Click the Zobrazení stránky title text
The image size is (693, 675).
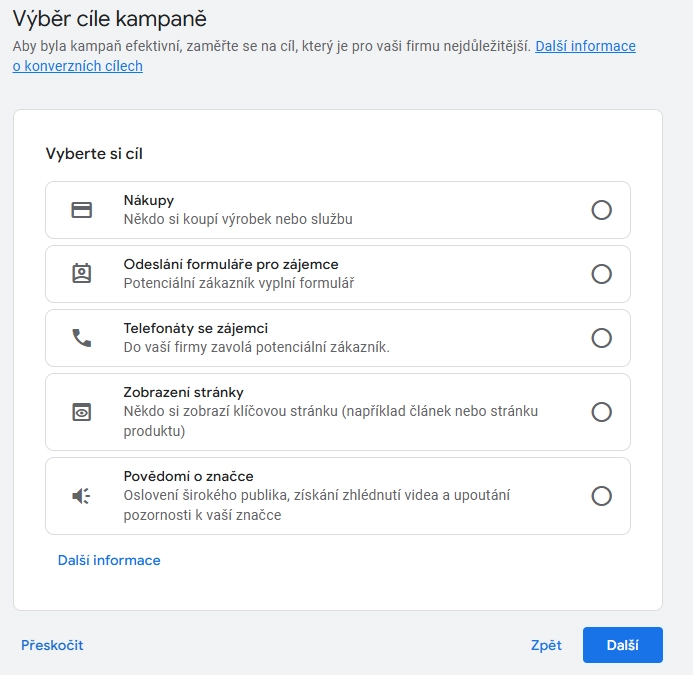183,393
